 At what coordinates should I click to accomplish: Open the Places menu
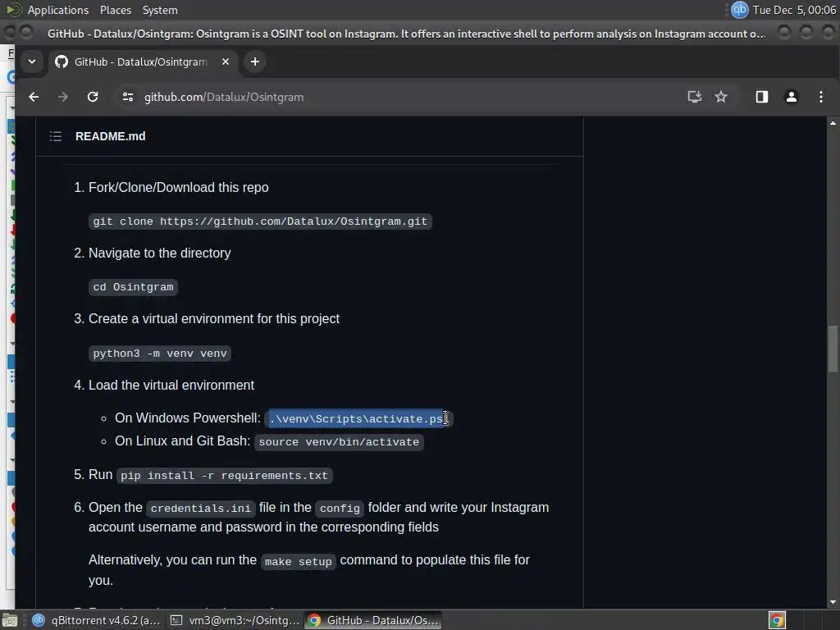point(115,10)
